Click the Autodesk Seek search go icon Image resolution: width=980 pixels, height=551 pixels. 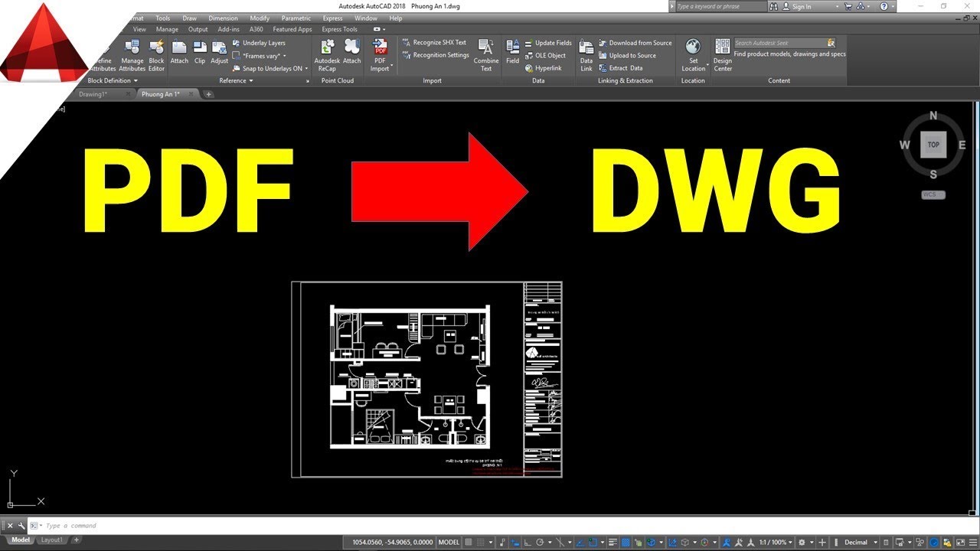point(831,43)
